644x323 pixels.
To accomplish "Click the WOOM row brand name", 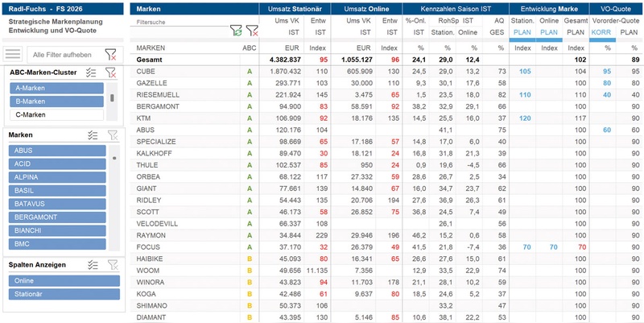I will coord(148,271).
